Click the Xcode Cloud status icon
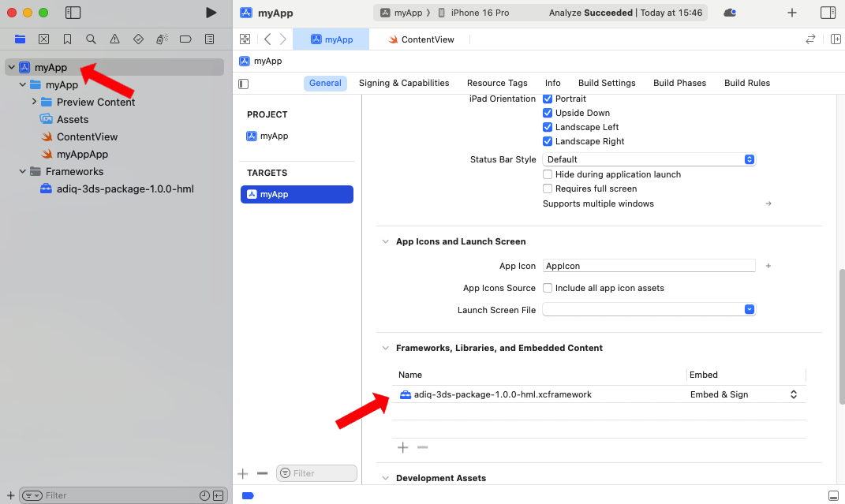Image resolution: width=845 pixels, height=504 pixels. point(730,13)
